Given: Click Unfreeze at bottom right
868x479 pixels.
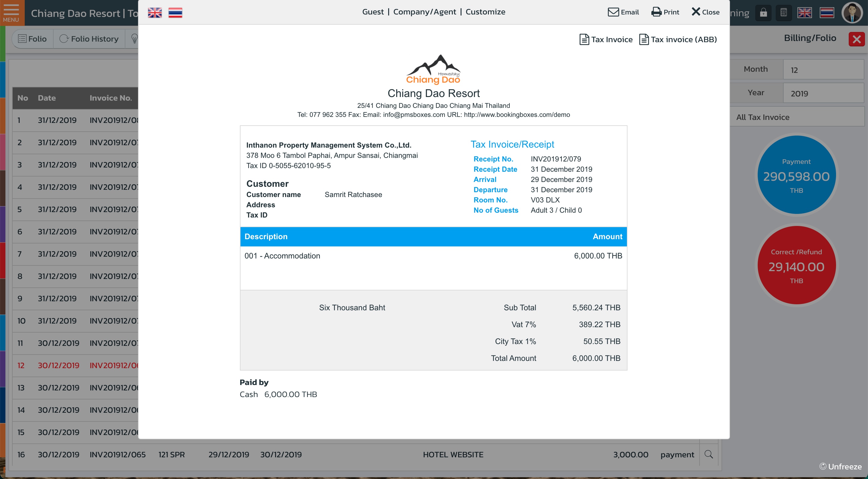Looking at the screenshot, I should (x=841, y=467).
